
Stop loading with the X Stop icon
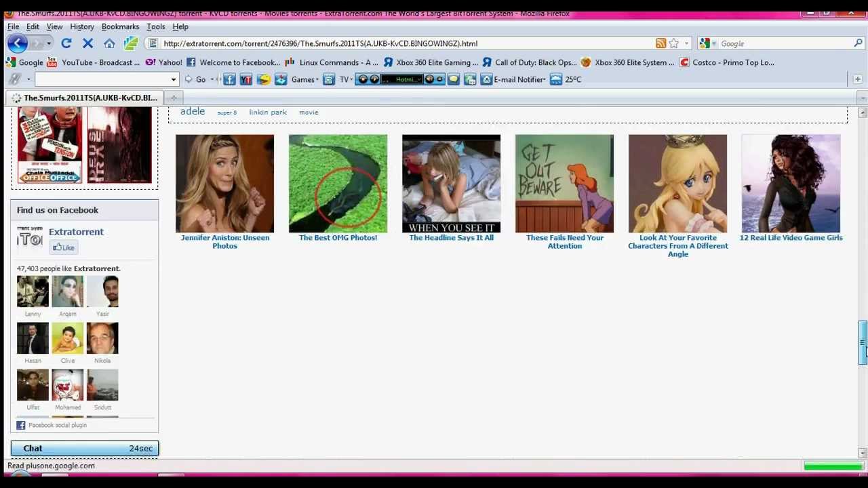tap(87, 43)
